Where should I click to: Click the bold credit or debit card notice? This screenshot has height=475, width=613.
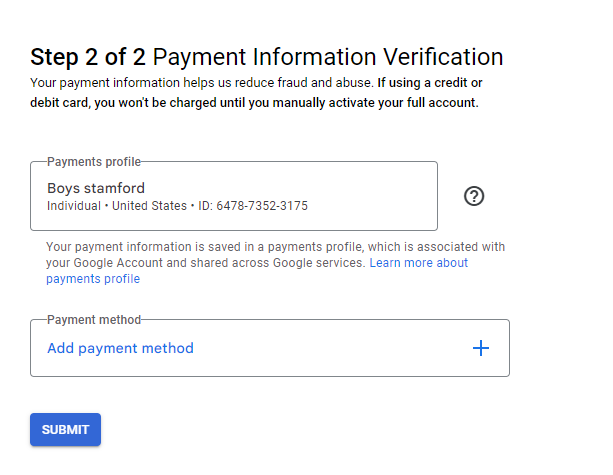point(256,93)
